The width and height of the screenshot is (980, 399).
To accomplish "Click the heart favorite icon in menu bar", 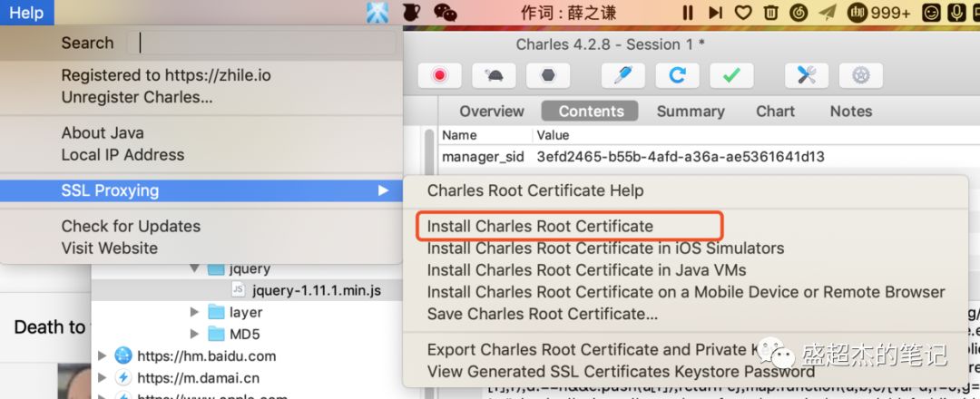I will (742, 13).
